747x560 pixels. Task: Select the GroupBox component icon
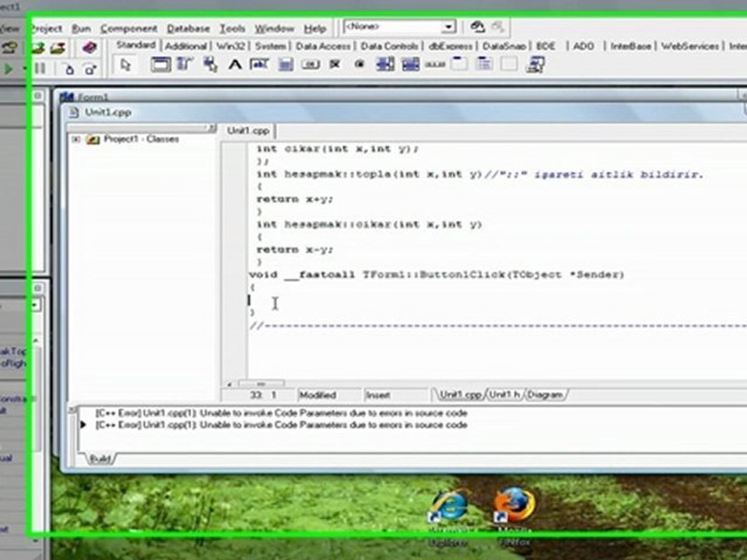pos(459,64)
